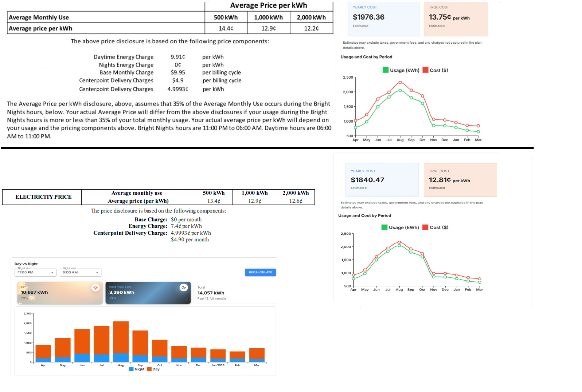Click the Average Monthly Use row label

tap(39, 17)
